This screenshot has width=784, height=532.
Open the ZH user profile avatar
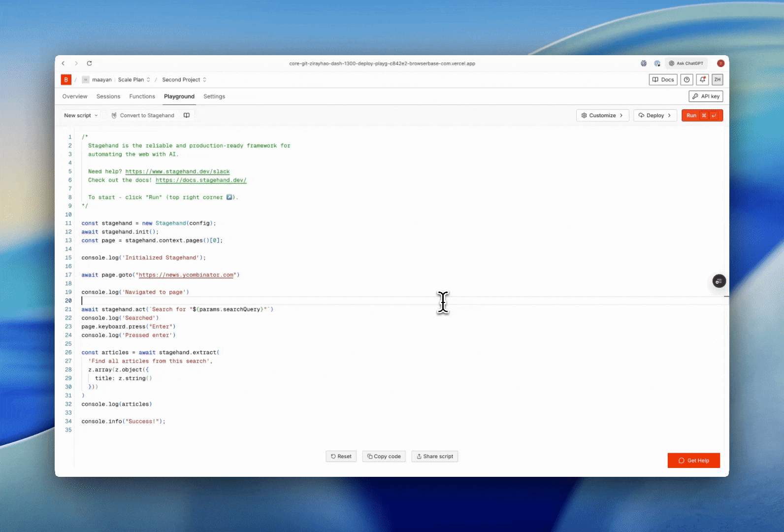point(718,79)
